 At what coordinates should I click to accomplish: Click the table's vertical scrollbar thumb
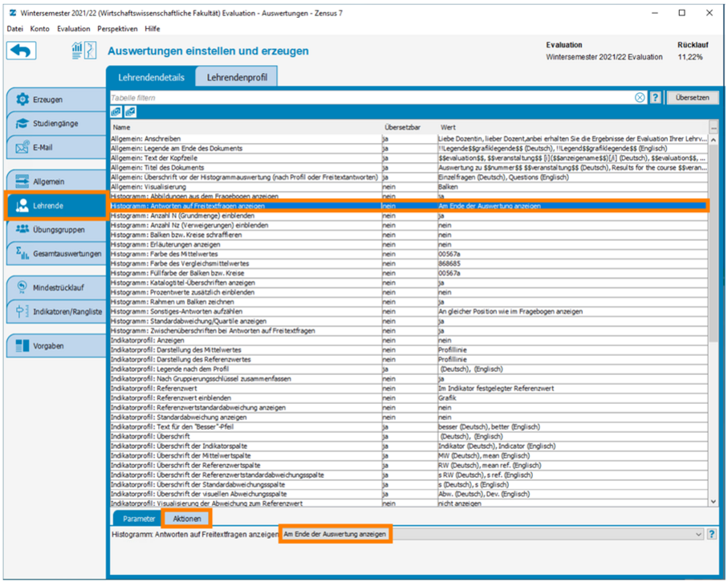714,242
